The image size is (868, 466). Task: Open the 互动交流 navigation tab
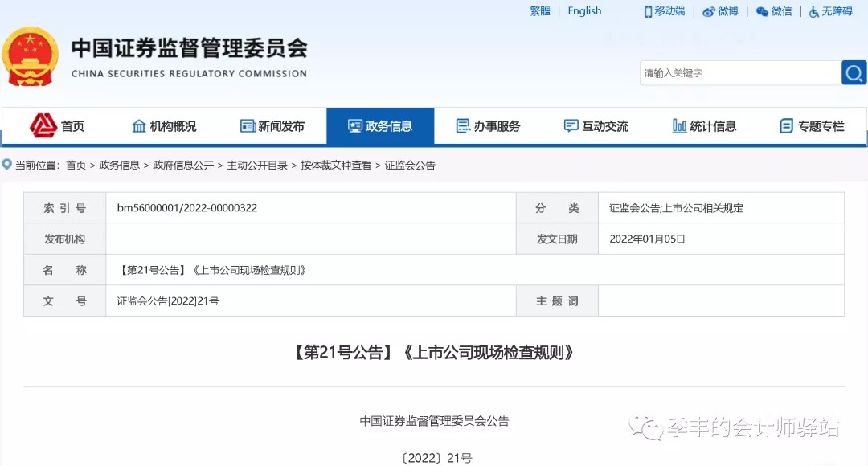click(596, 126)
